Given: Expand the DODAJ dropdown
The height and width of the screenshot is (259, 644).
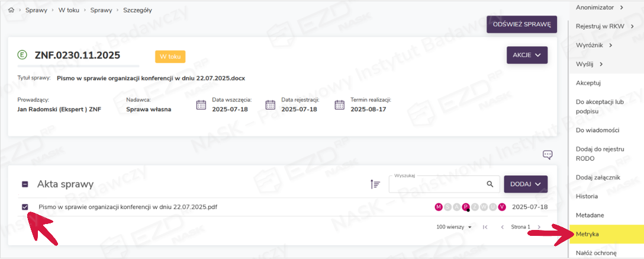Looking at the screenshot, I should [525, 184].
